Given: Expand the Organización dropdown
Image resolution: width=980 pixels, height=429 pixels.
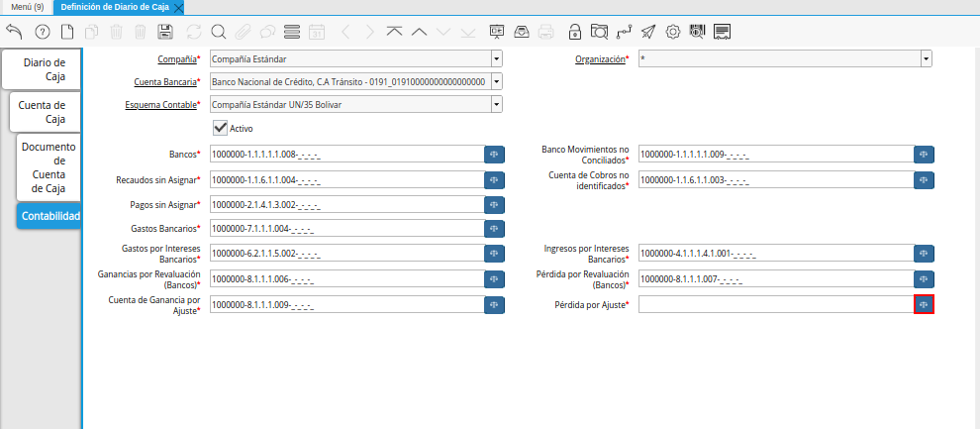Looking at the screenshot, I should [x=926, y=59].
